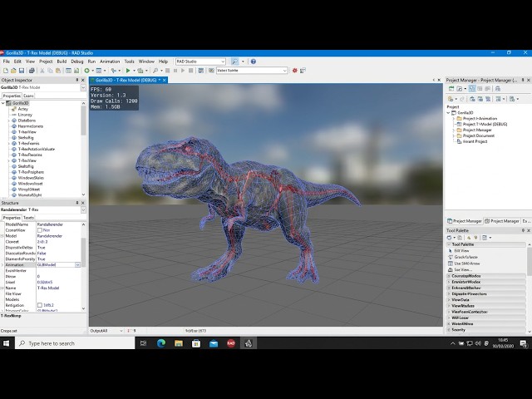Pin the Object Inspector panel
532x399 pixels.
77,80
